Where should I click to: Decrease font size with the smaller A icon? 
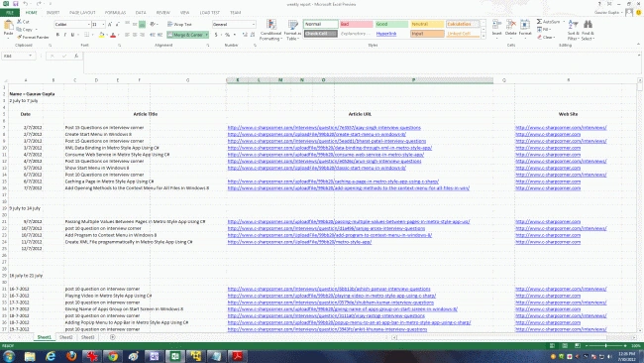(x=118, y=25)
